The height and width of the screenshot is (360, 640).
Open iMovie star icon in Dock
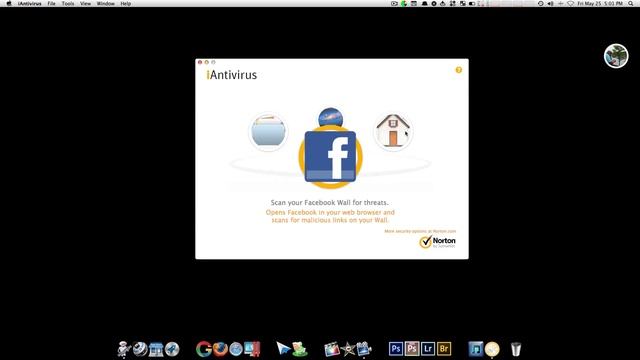348,349
